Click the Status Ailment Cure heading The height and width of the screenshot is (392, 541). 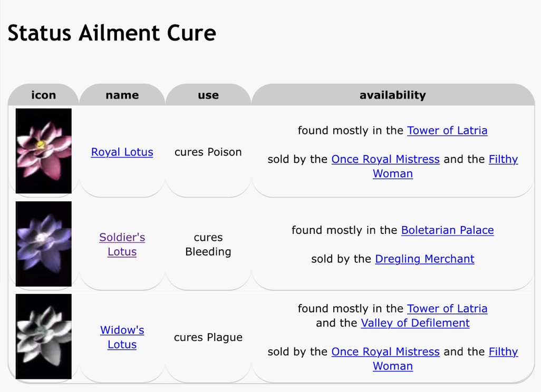click(x=112, y=33)
